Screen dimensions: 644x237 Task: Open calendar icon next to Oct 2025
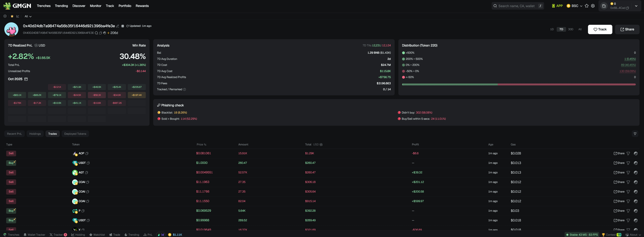(x=26, y=79)
